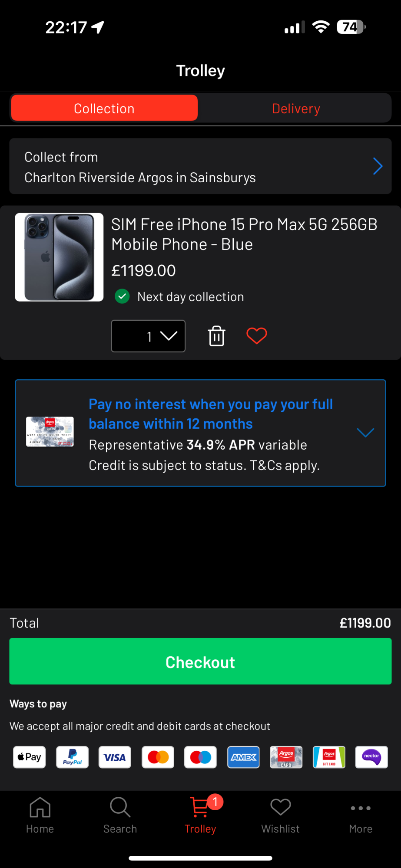Viewport: 401px width, 868px height.
Task: Open the quantity dropdown showing 1
Action: click(x=148, y=336)
